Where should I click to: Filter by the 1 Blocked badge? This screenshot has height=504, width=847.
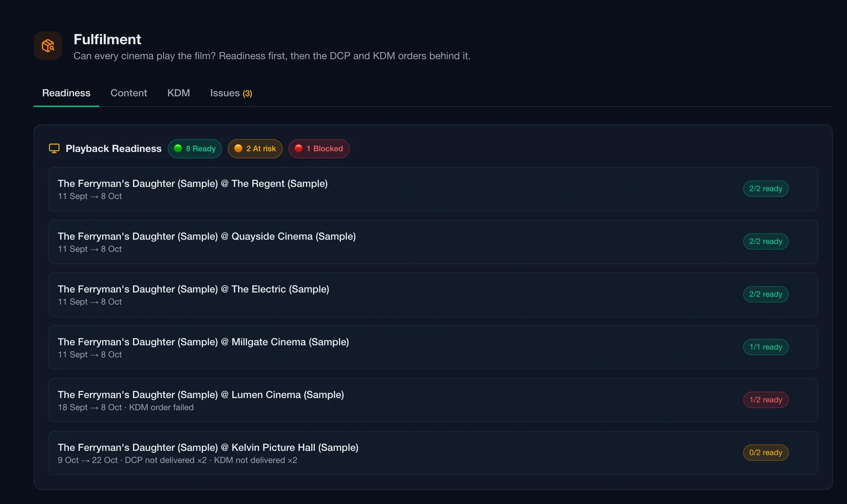tap(319, 149)
